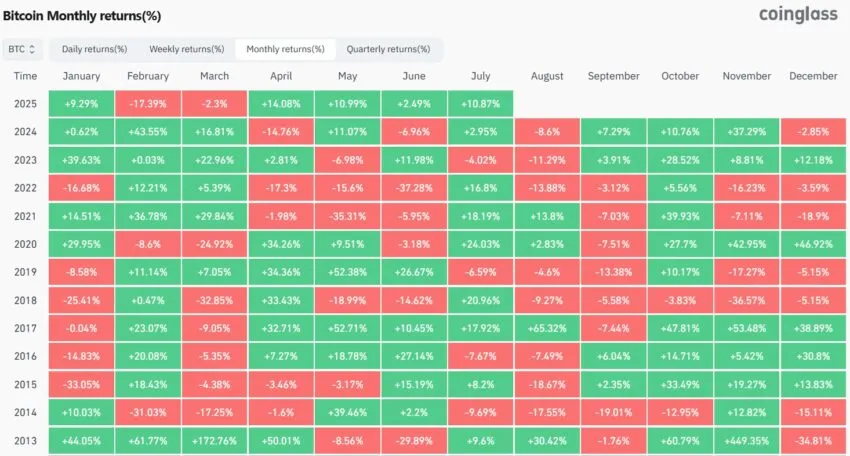Click the February 2025 -17.39% cell
This screenshot has height=456, width=850.
(x=148, y=104)
